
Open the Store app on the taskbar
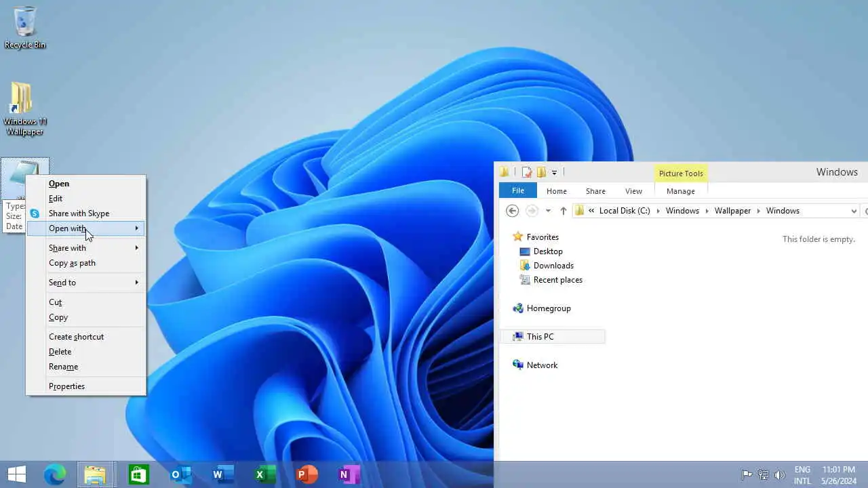pyautogui.click(x=138, y=474)
